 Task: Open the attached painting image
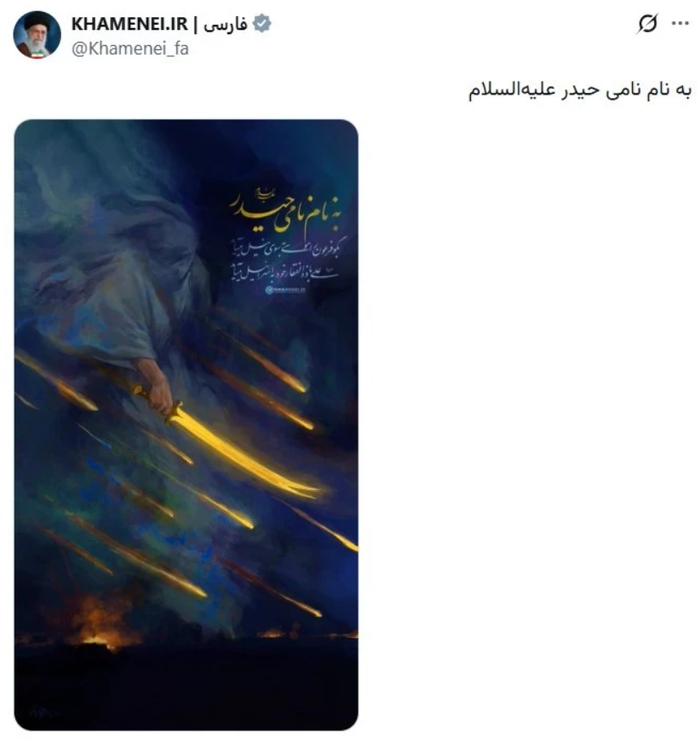pos(186,424)
